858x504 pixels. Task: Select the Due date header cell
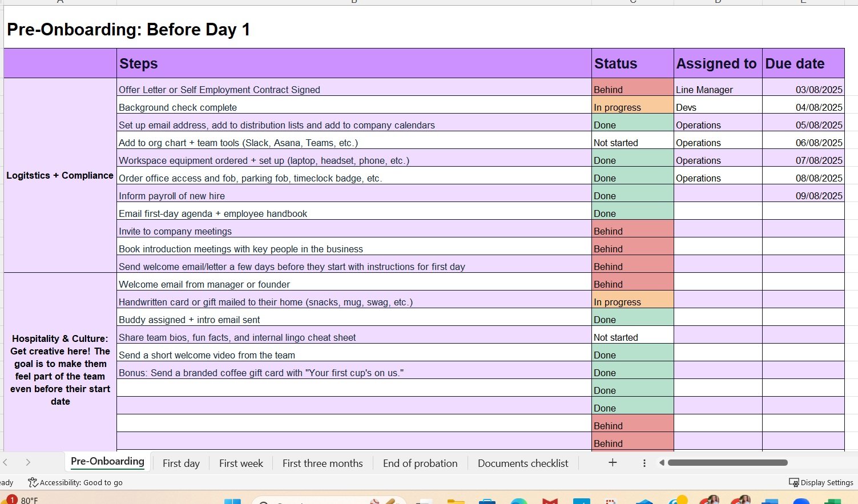803,63
